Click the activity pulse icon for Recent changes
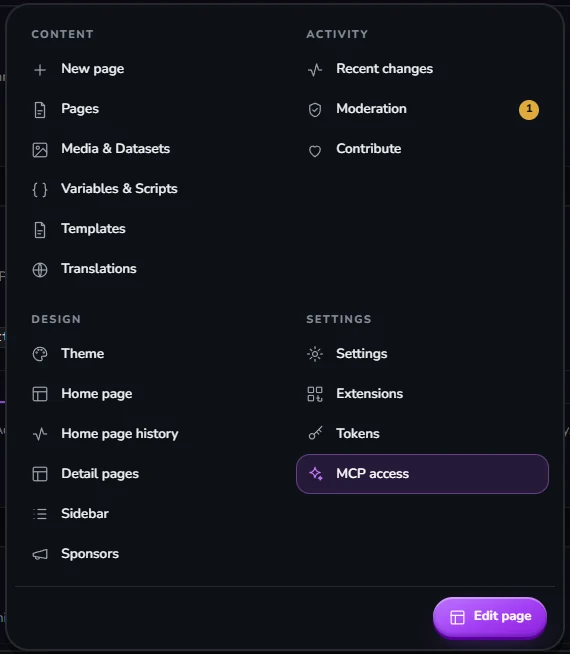 (x=315, y=70)
